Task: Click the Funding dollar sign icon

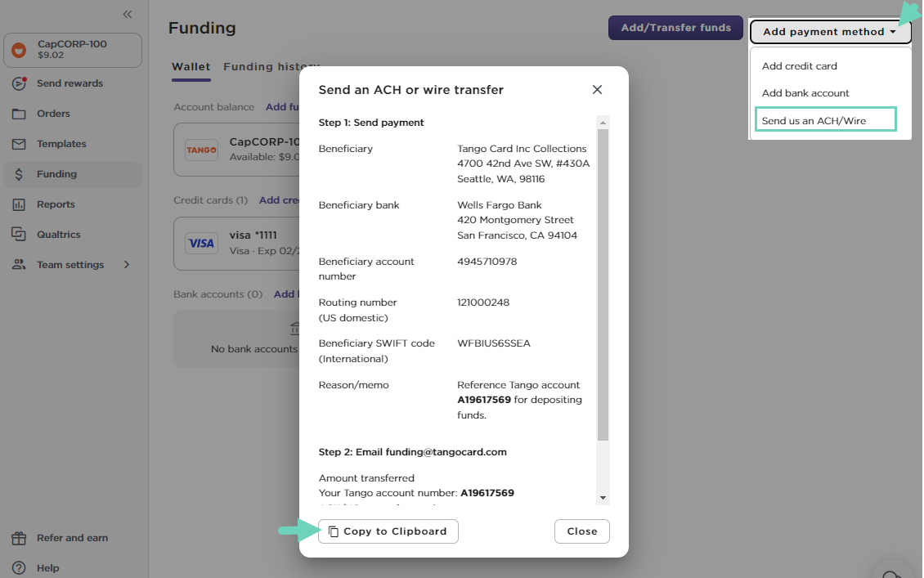Action: 19,174
